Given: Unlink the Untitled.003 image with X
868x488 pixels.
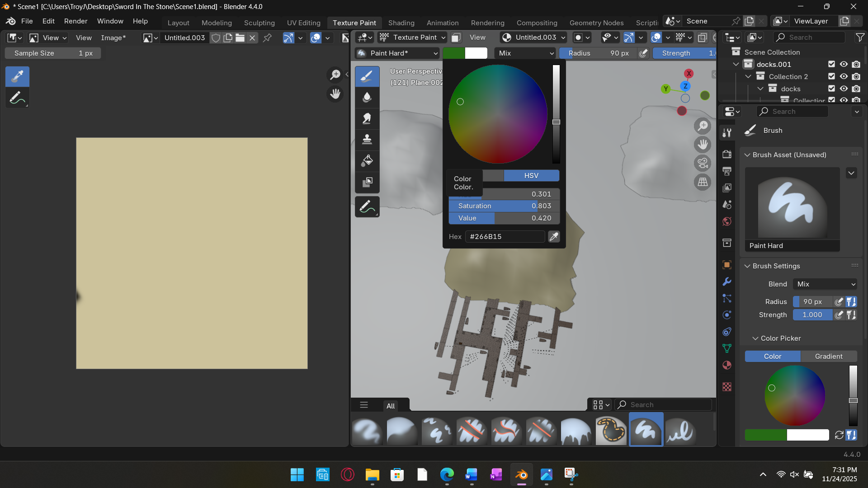Looking at the screenshot, I should tap(253, 38).
